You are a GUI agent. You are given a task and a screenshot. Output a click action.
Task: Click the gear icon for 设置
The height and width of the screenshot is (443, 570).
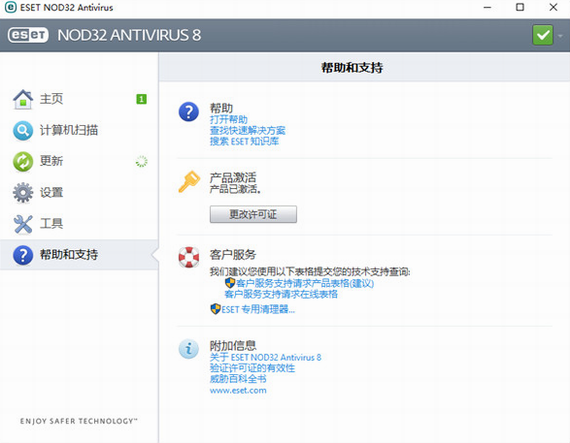click(23, 193)
